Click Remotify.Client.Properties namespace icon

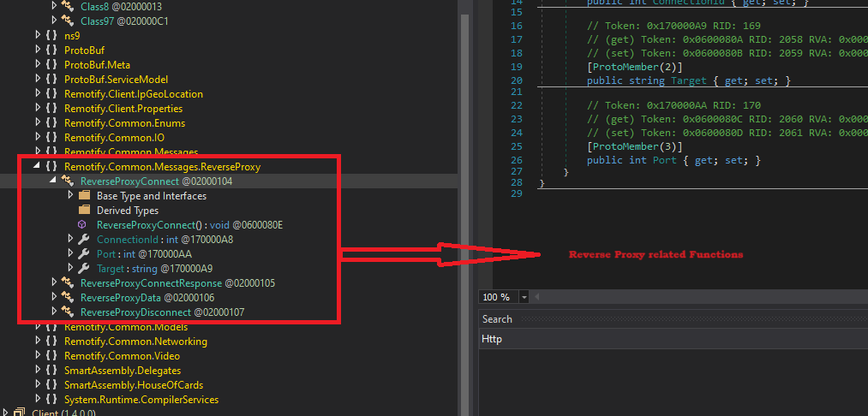click(x=51, y=109)
